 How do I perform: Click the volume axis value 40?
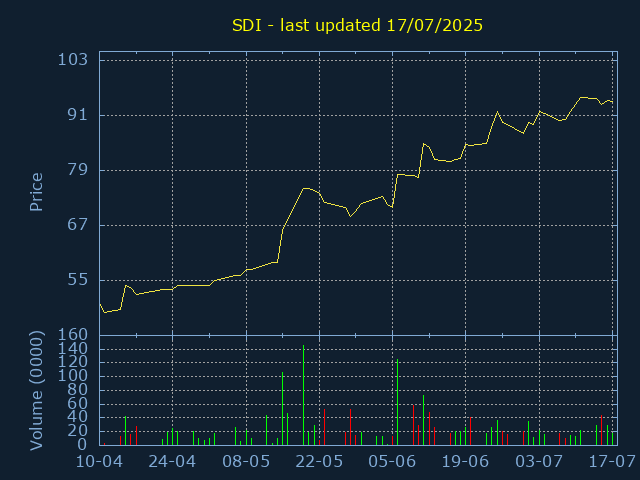tap(78, 417)
